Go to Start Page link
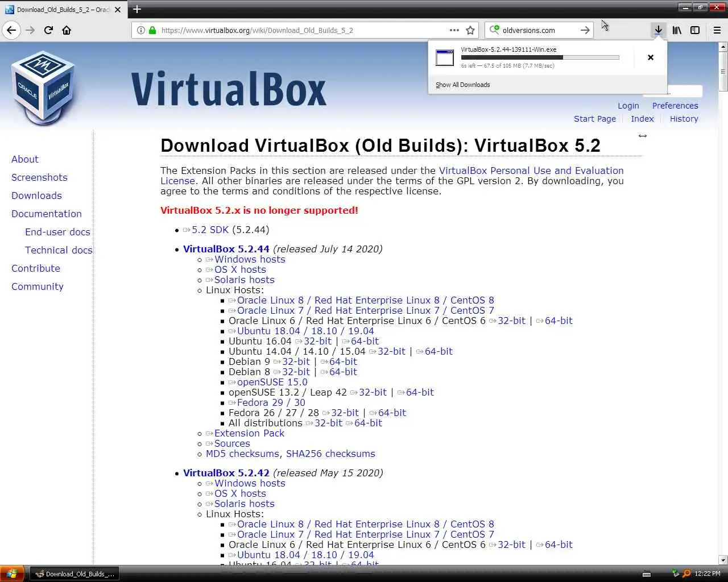The image size is (728, 582). [595, 119]
